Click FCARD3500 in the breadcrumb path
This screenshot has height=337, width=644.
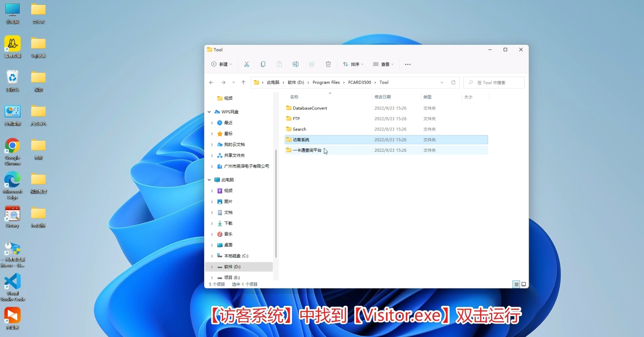(x=359, y=82)
